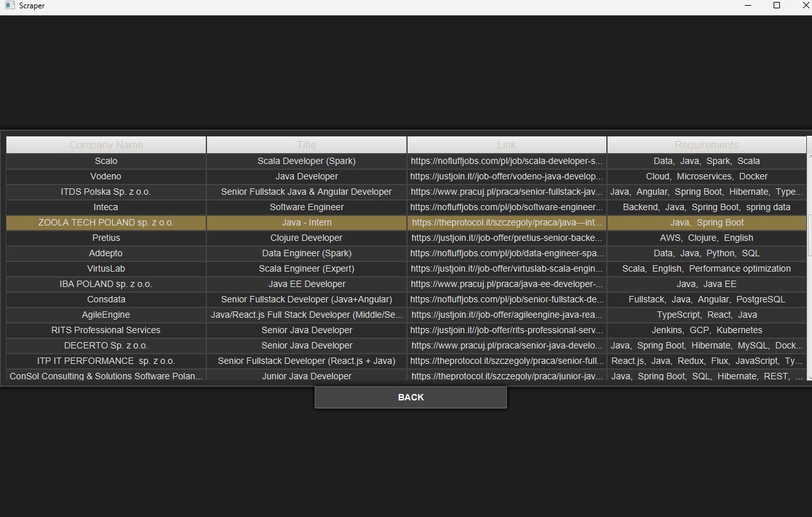Select the Pretius company cell
The width and height of the screenshot is (812, 517).
[x=106, y=238]
